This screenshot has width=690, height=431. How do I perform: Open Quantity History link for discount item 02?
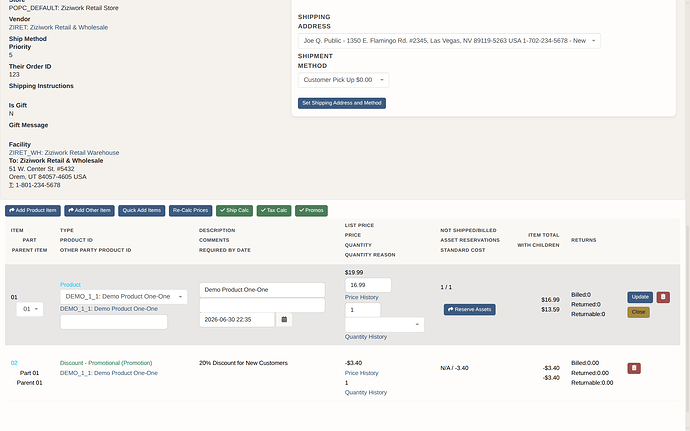tap(366, 393)
